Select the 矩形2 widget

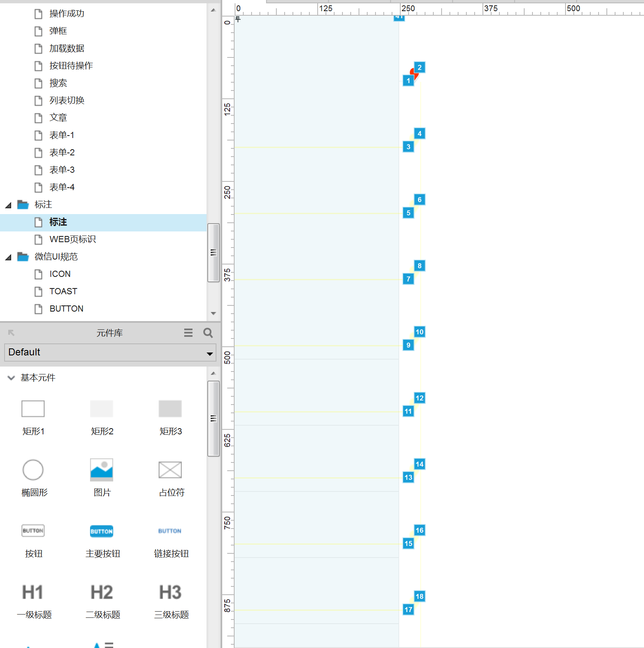tap(102, 418)
